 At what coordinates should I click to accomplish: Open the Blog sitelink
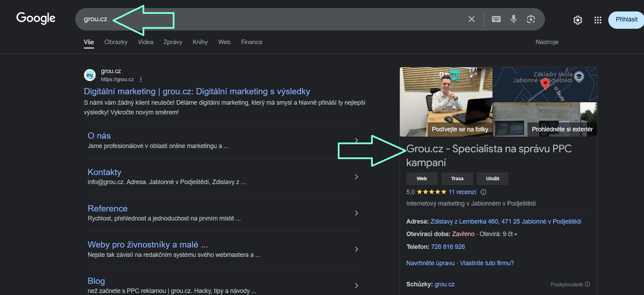96,281
